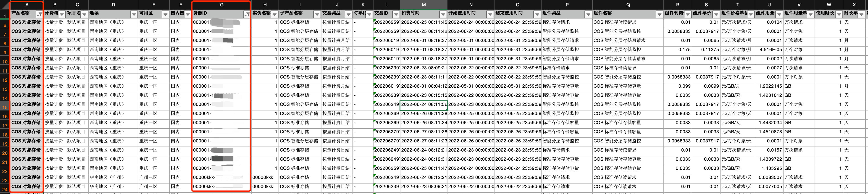Click the usage value 1.435295
The image size is (868, 194).
772,168
